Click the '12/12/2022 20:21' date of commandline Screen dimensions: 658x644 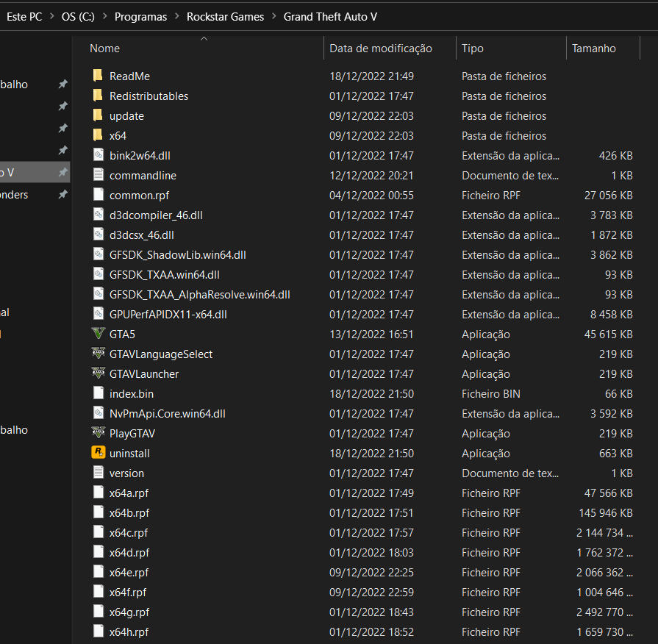tap(371, 176)
